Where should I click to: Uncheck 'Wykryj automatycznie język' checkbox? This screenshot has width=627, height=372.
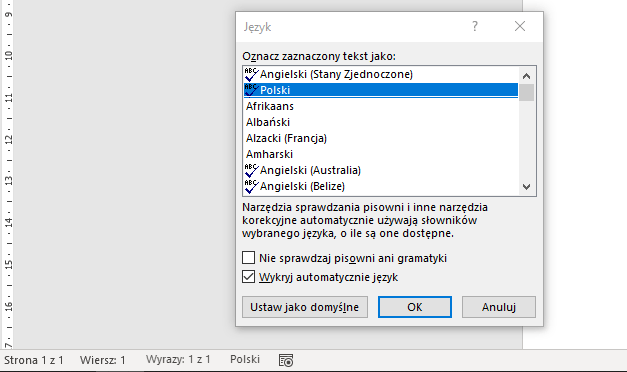tap(248, 277)
